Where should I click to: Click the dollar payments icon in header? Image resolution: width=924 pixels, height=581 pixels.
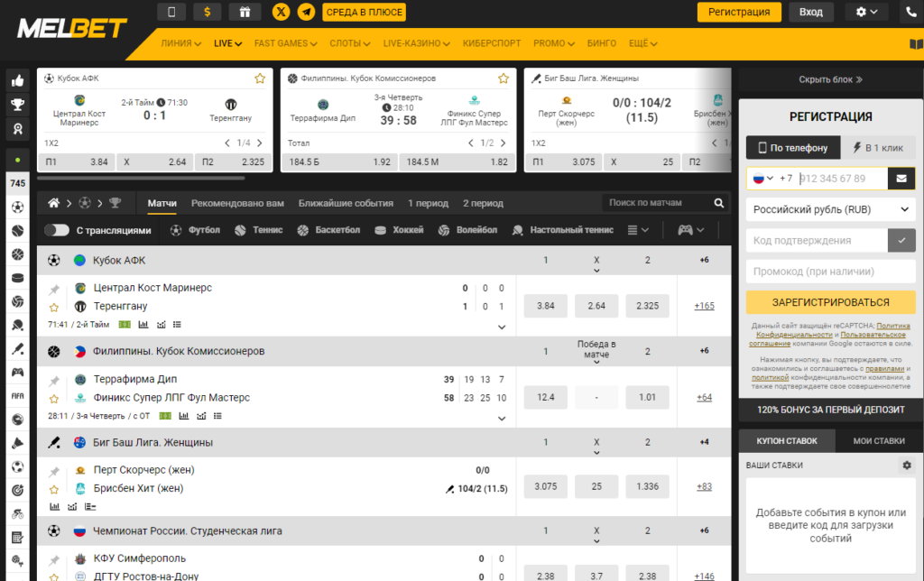click(207, 12)
